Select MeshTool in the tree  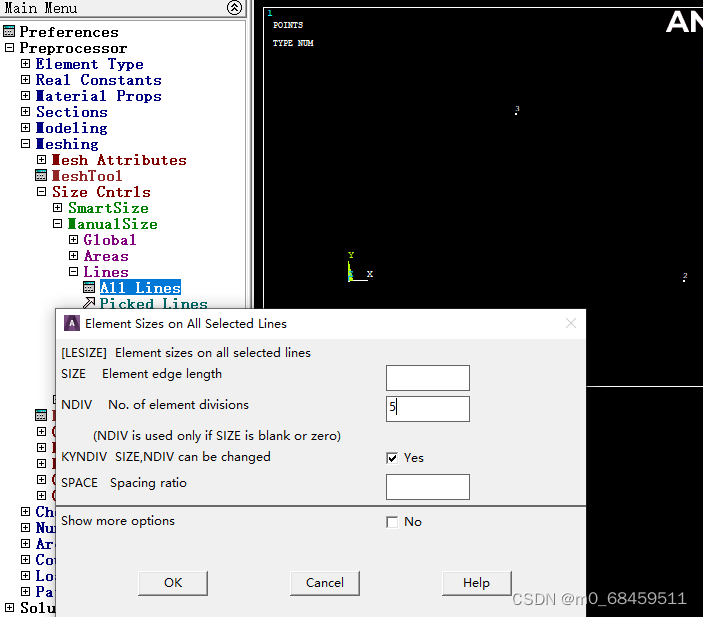pyautogui.click(x=87, y=176)
